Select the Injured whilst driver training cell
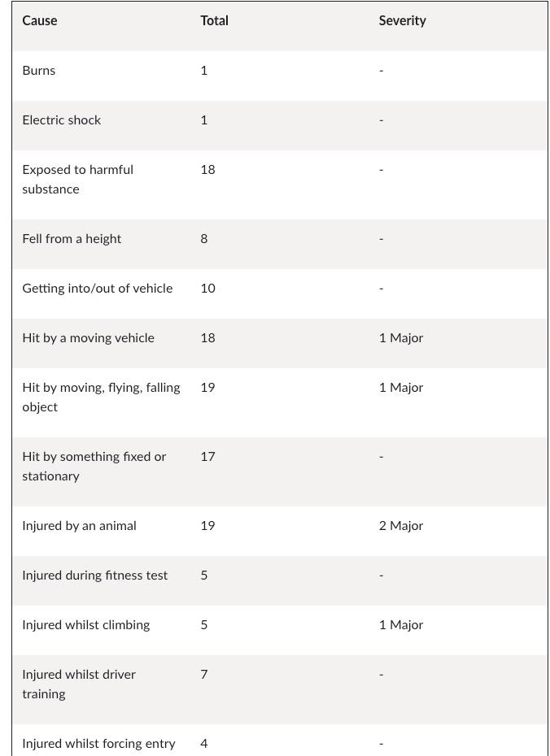 79,684
